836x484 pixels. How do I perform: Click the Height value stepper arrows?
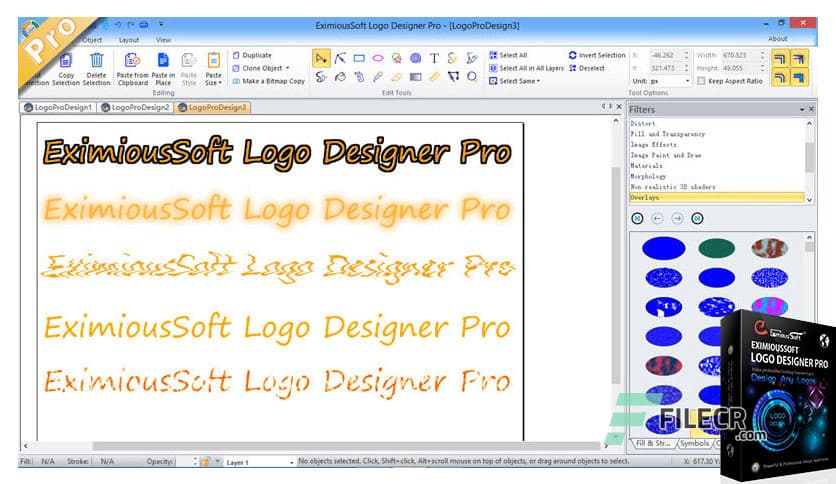(762, 68)
